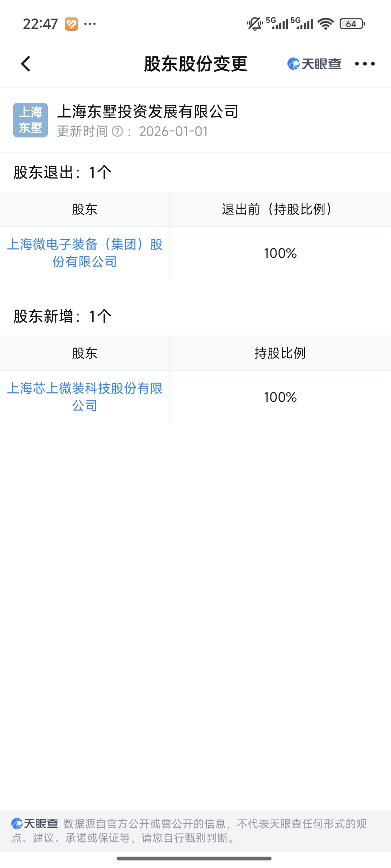Viewport: 391px width, 868px height.
Task: Tap the company name 上海东墅投资发展有限公司
Action: (x=148, y=111)
